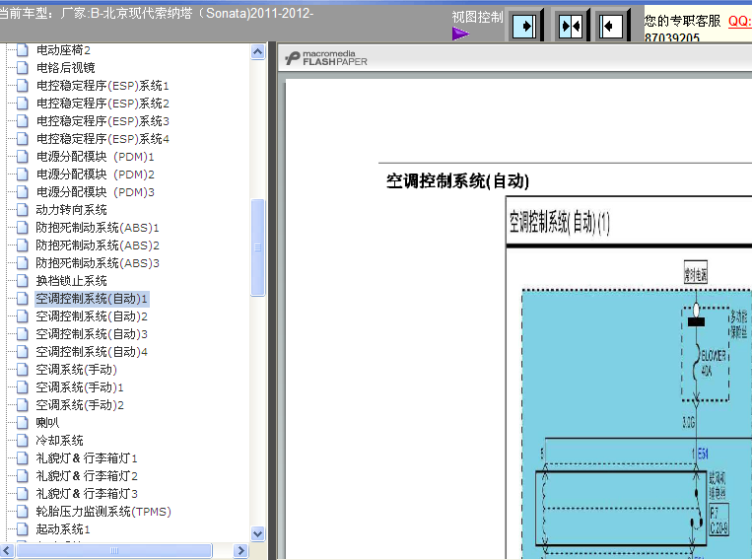Select 礼貌灯 & 行李箱灯3
Screen dimensions: 752x560
pyautogui.click(x=87, y=494)
